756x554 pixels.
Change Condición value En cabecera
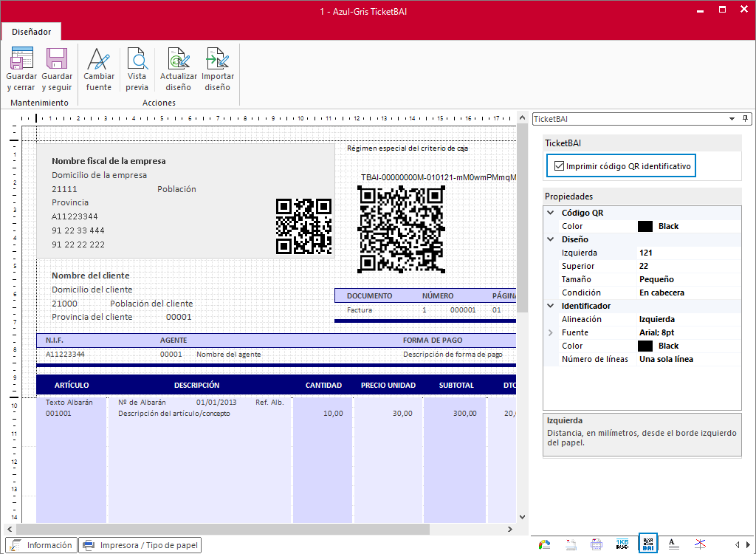coord(689,293)
